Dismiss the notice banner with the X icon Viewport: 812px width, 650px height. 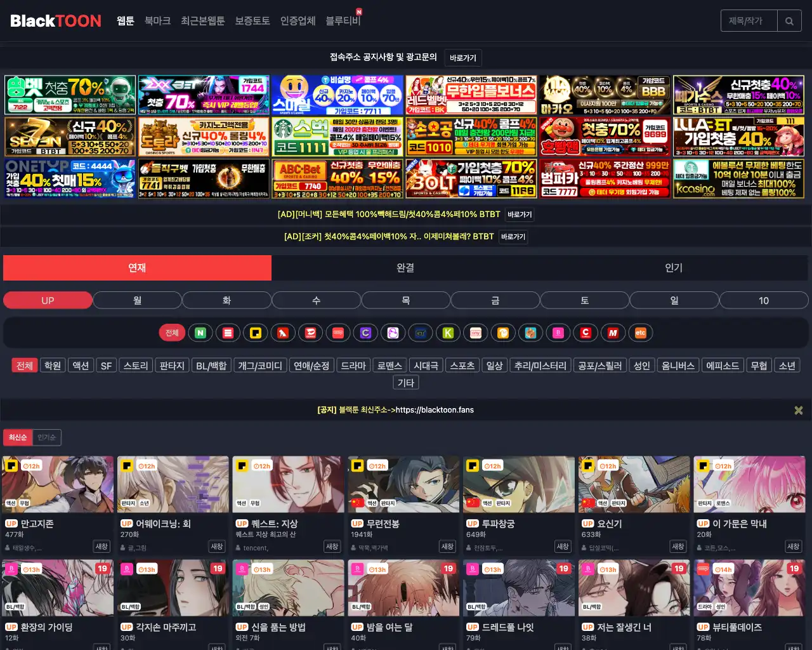pos(798,409)
